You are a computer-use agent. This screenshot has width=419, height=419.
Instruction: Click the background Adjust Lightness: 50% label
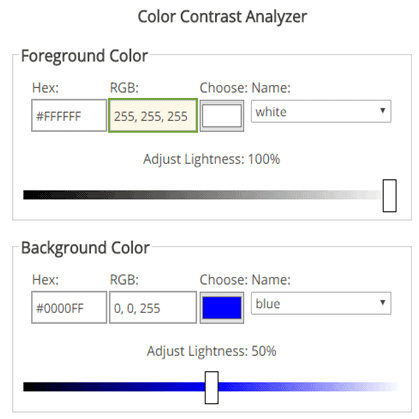pos(212,351)
